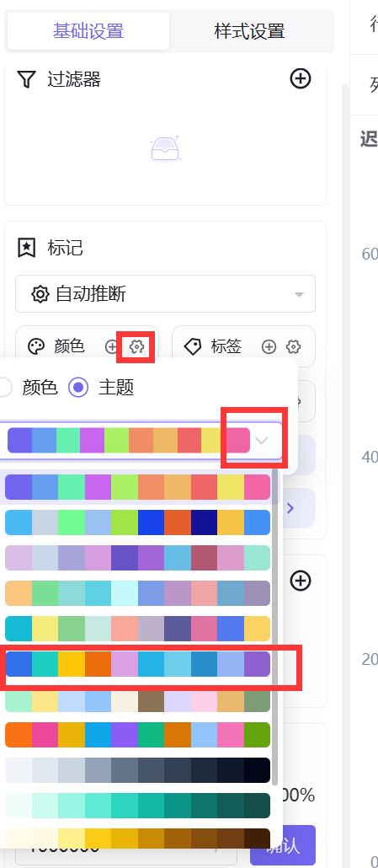Image resolution: width=378 pixels, height=868 pixels.
Task: Add a new filter with the plus icon
Action: click(301, 78)
